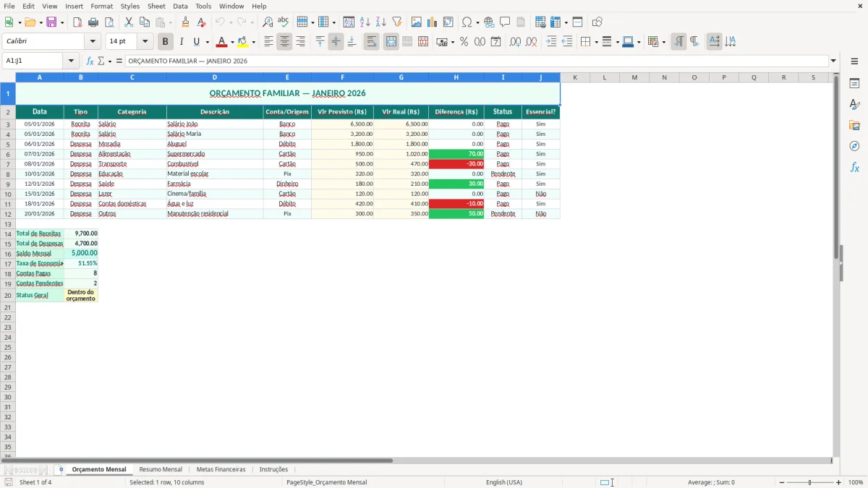Click the zoom slider handle
Viewport: 868px width, 488px height.
(810, 482)
